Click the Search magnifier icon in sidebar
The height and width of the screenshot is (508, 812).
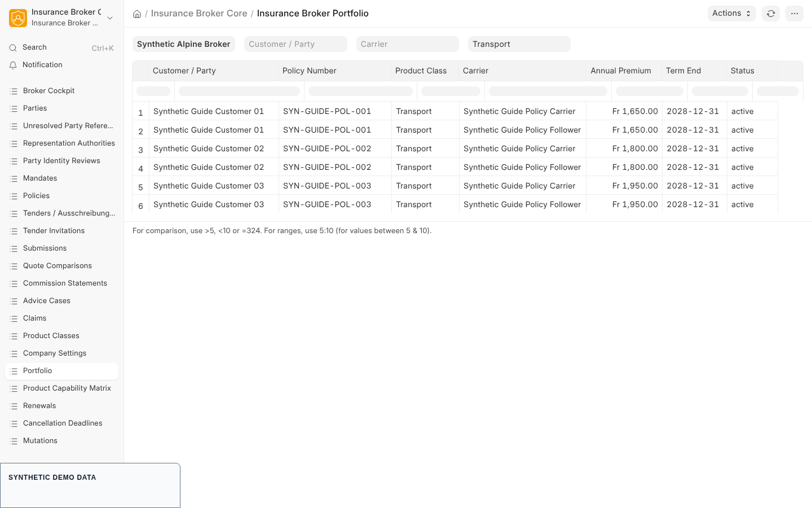(13, 48)
